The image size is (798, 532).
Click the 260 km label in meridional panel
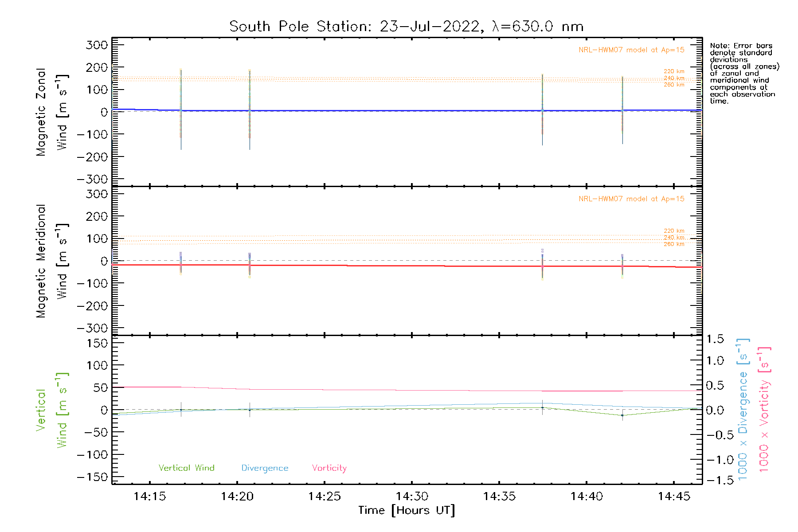(674, 244)
